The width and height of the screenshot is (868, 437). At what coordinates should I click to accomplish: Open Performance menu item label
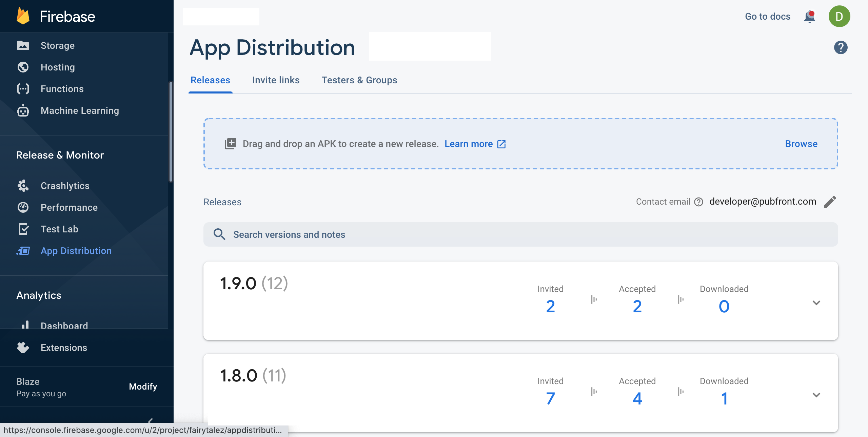pos(69,207)
